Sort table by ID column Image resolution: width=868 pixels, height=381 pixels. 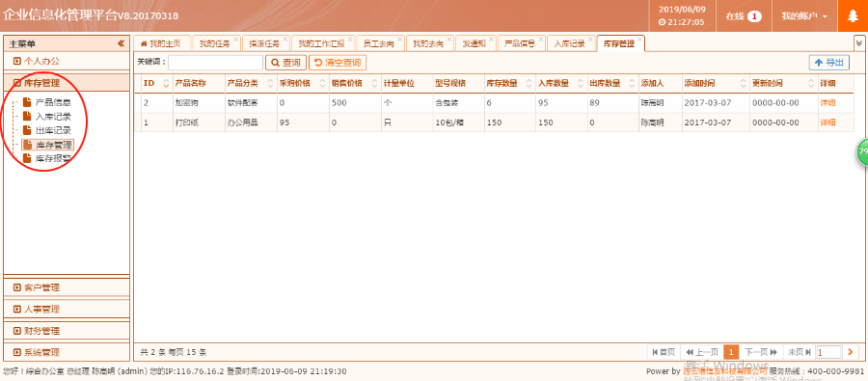coord(156,83)
